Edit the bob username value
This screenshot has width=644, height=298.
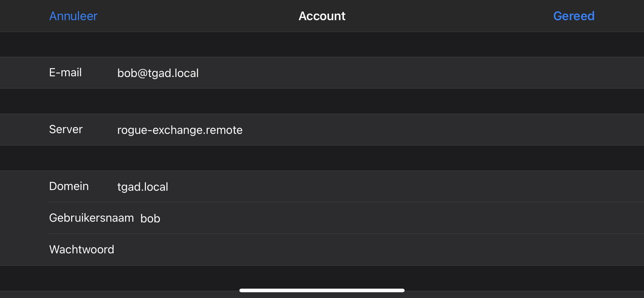(x=150, y=218)
